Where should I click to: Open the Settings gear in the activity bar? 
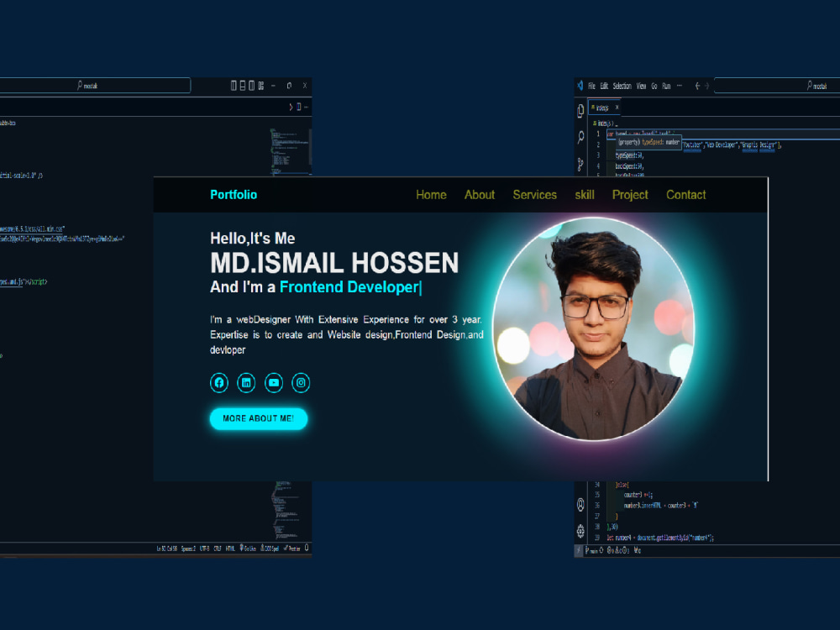click(x=580, y=530)
